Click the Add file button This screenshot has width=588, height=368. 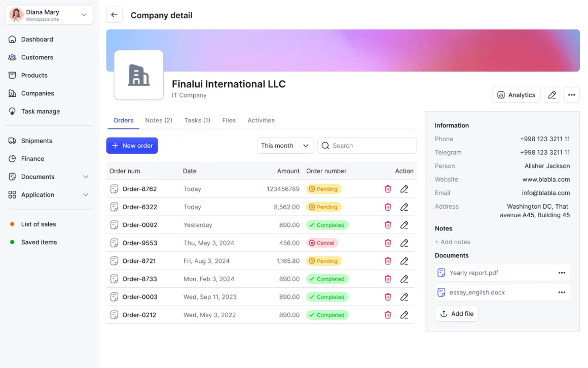coord(456,314)
